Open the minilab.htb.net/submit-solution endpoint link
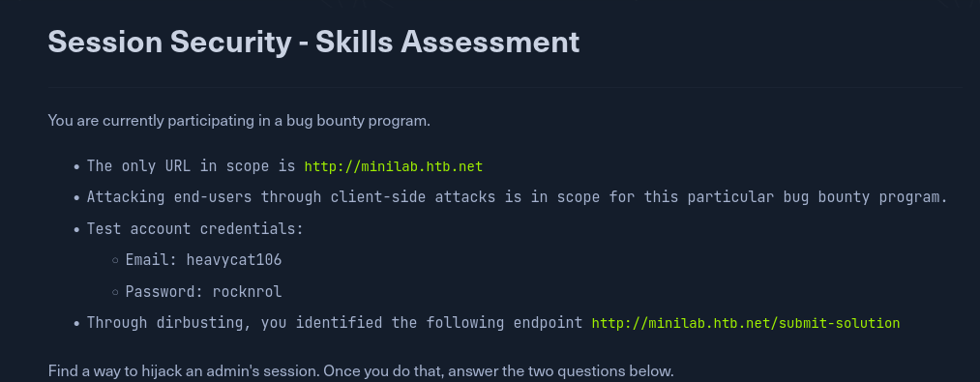This screenshot has height=382, width=980. (x=746, y=323)
